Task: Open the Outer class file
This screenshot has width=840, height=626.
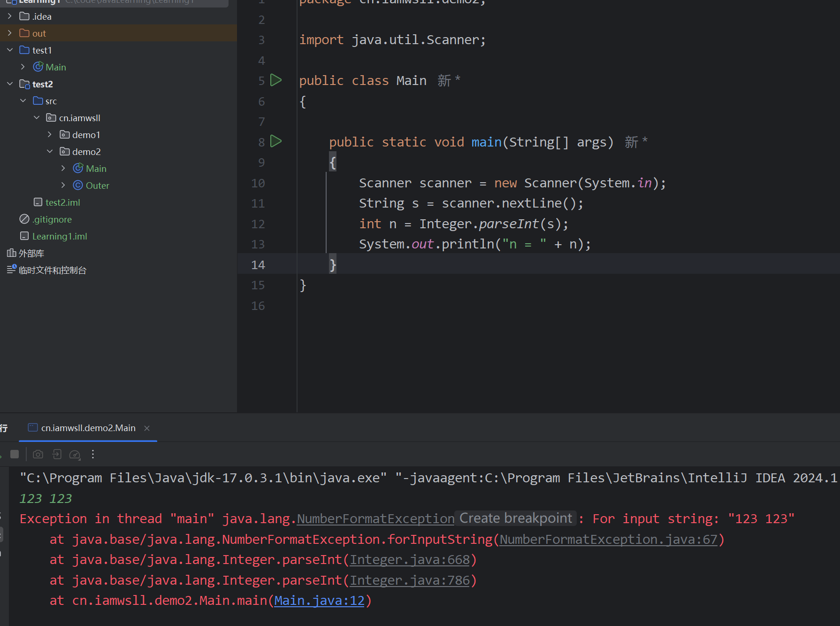Action: coord(97,185)
